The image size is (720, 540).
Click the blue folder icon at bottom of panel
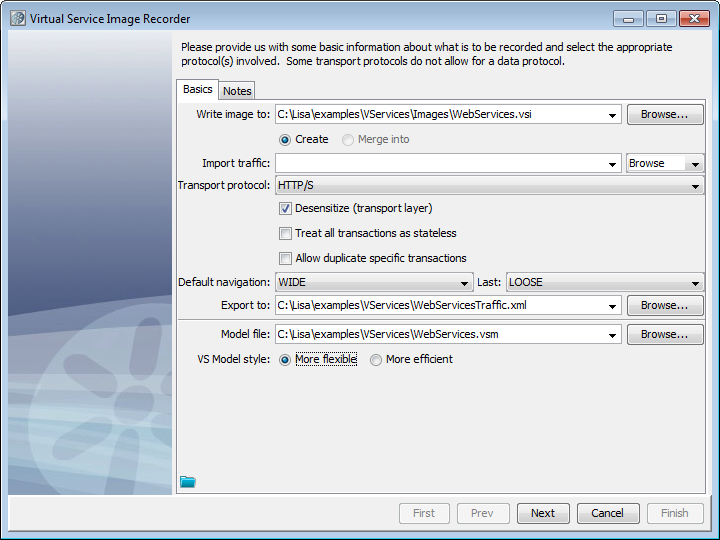click(188, 482)
